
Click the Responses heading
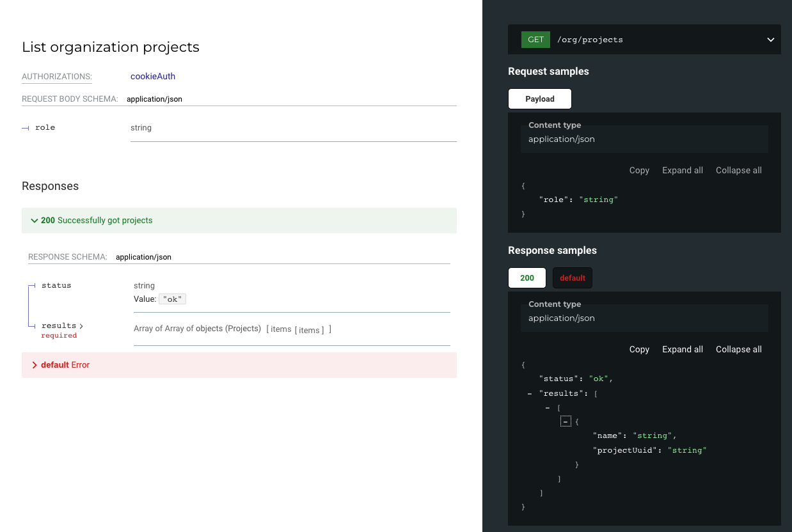[x=50, y=186]
